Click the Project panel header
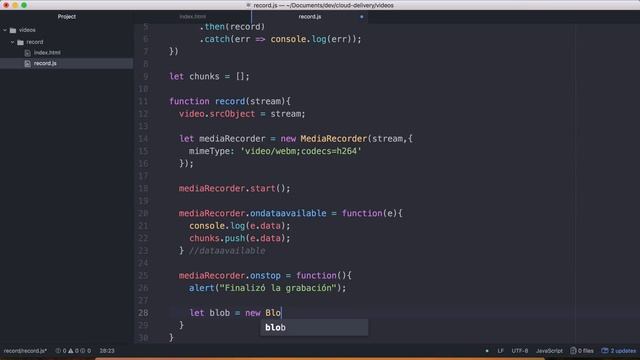 [67, 17]
